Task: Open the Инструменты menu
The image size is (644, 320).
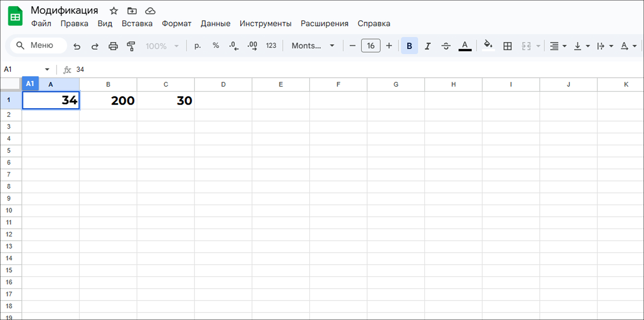Action: click(x=266, y=24)
